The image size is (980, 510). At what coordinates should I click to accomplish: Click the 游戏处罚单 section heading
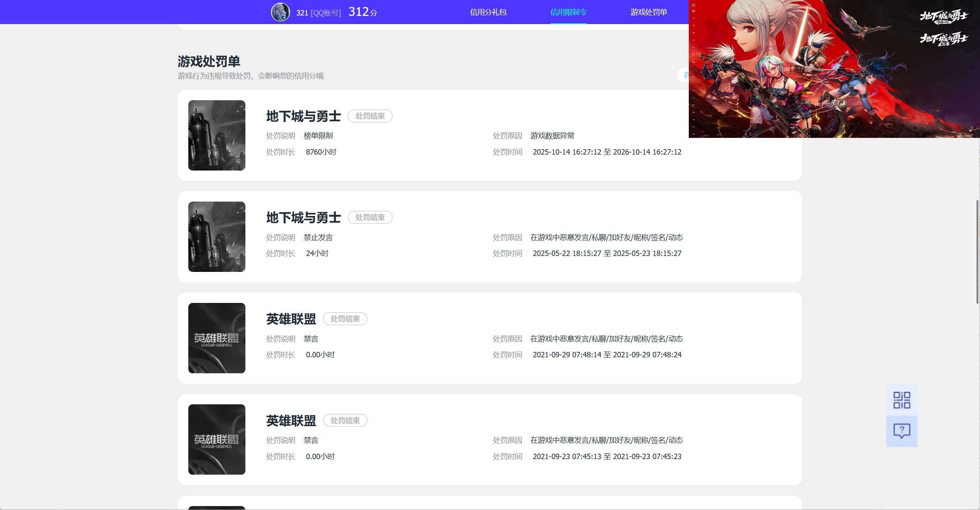coord(209,61)
